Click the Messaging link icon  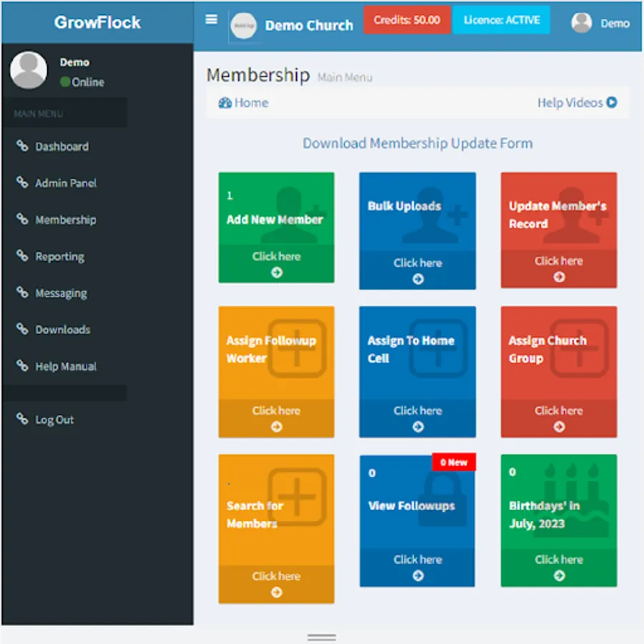pyautogui.click(x=22, y=293)
